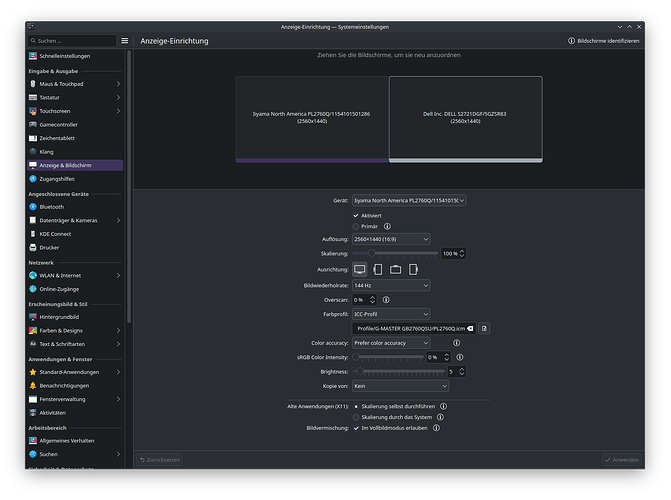This screenshot has width=671, height=500.
Task: Expand Farben & Designs submenu
Action: click(118, 330)
